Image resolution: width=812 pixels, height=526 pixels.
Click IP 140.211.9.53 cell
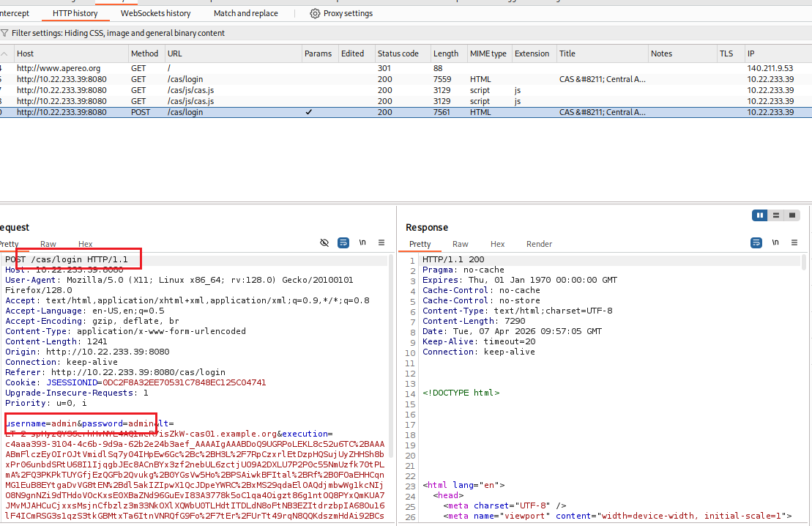pos(770,68)
